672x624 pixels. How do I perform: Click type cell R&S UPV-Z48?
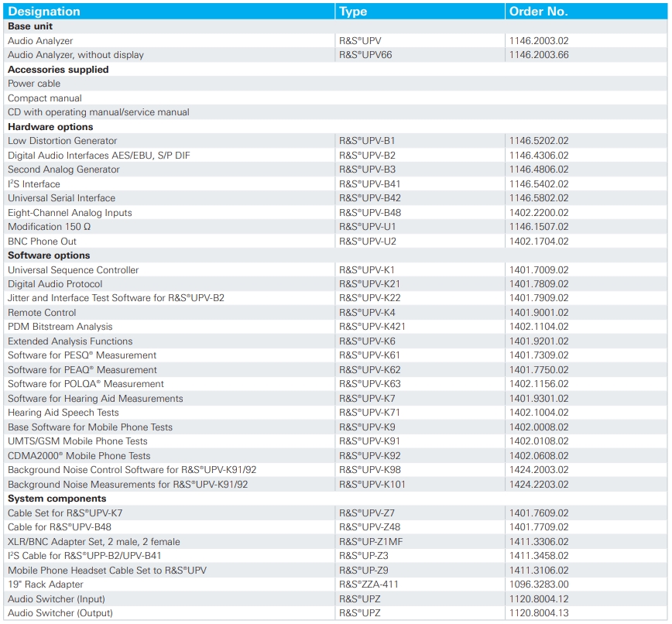[x=370, y=527]
